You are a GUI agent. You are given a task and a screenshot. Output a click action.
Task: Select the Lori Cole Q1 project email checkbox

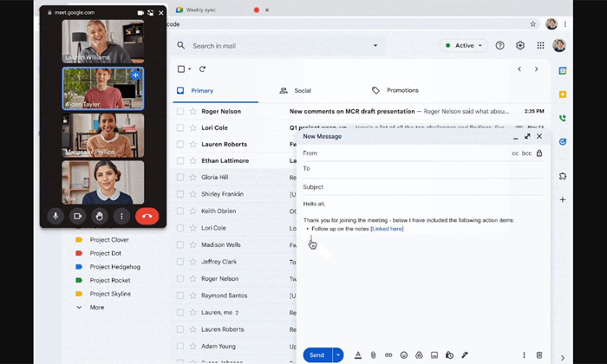pos(180,127)
